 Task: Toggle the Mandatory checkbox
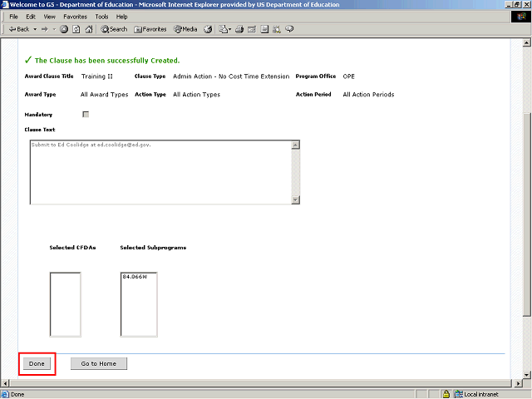86,115
